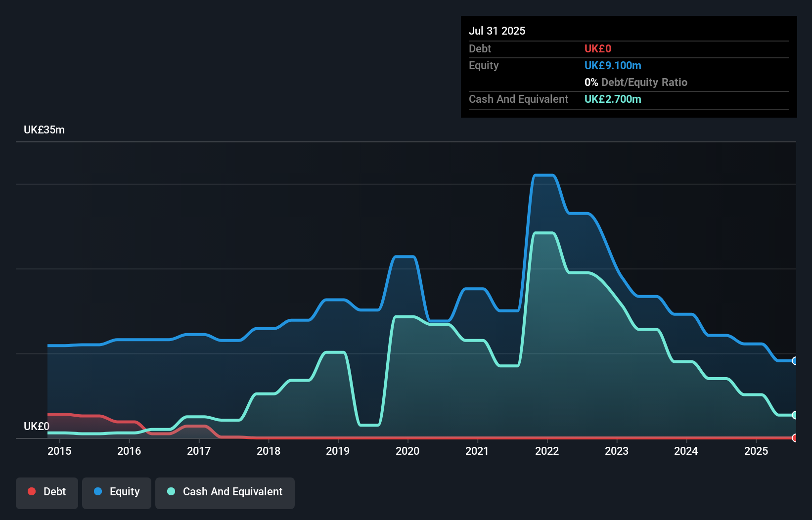Click the blue Equity endpoint marker on the chart
The image size is (812, 520).
point(795,361)
